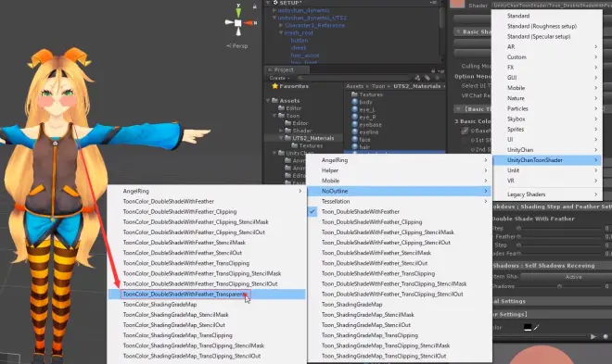Viewport: 612px width, 364px height.
Task: Select the eyeline material sphere icon
Action: coord(355,132)
